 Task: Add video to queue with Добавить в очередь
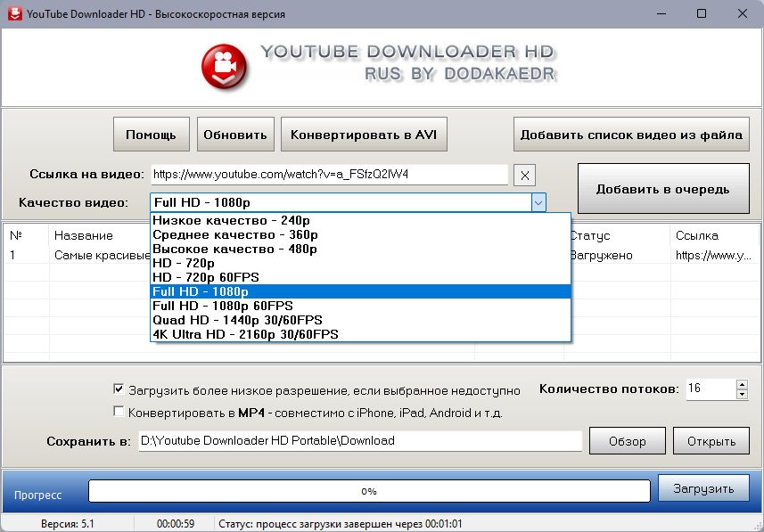click(662, 189)
